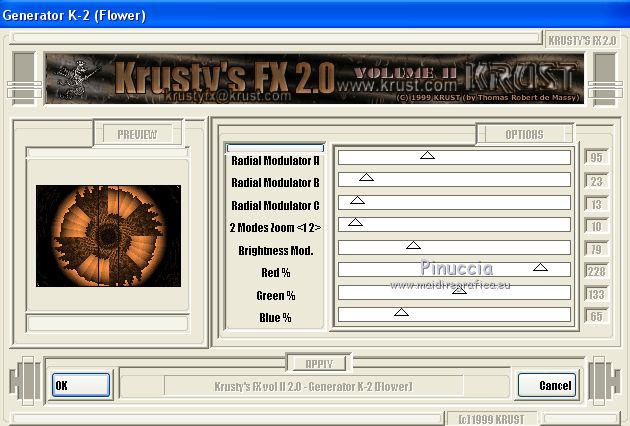Click the OK button
This screenshot has width=630, height=426.
tap(81, 385)
